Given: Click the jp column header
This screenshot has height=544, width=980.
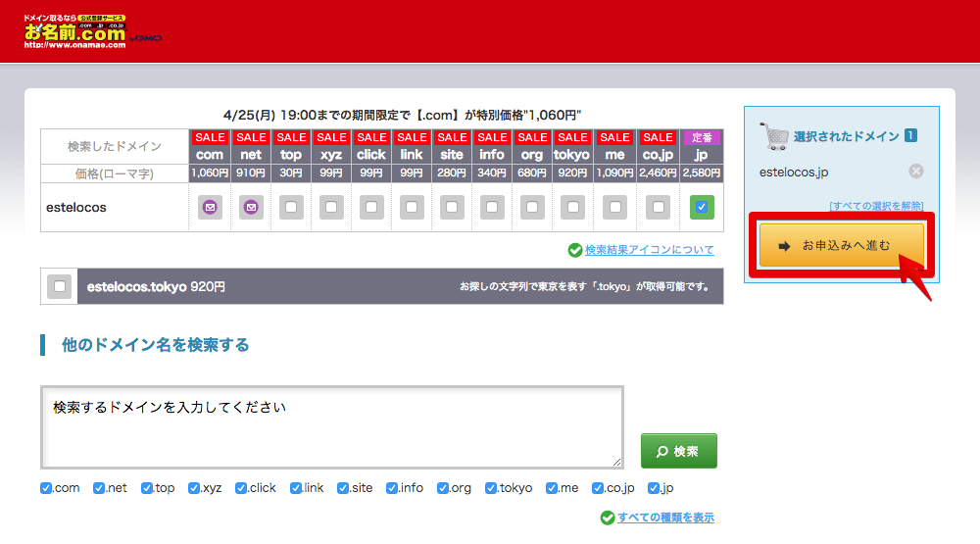Looking at the screenshot, I should click(x=702, y=155).
